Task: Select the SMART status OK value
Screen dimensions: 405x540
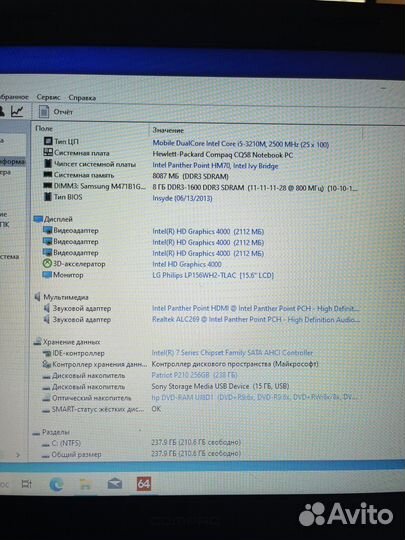Action: click(x=156, y=409)
